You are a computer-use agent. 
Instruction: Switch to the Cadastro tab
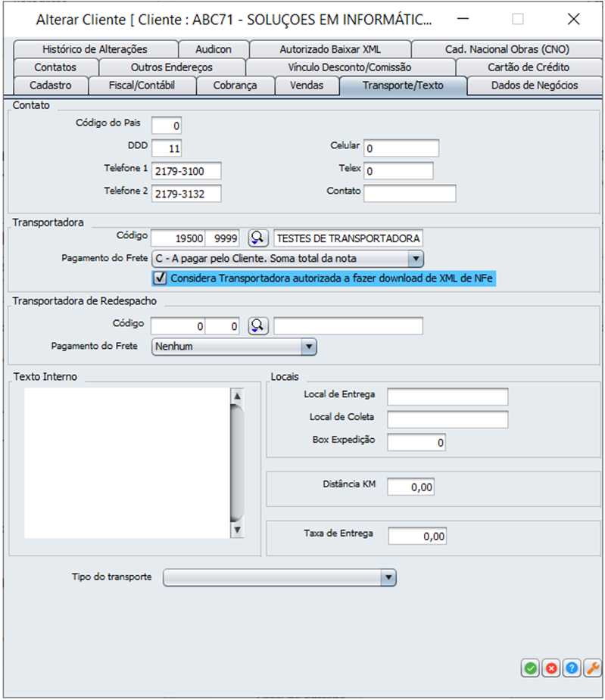[50, 86]
